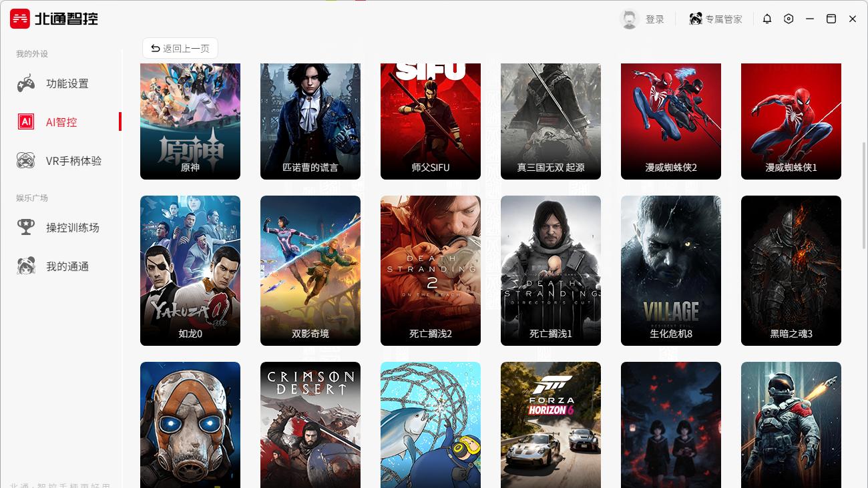This screenshot has width=868, height=488.
Task: Click the VR手柄体验 headset icon
Action: pos(26,161)
